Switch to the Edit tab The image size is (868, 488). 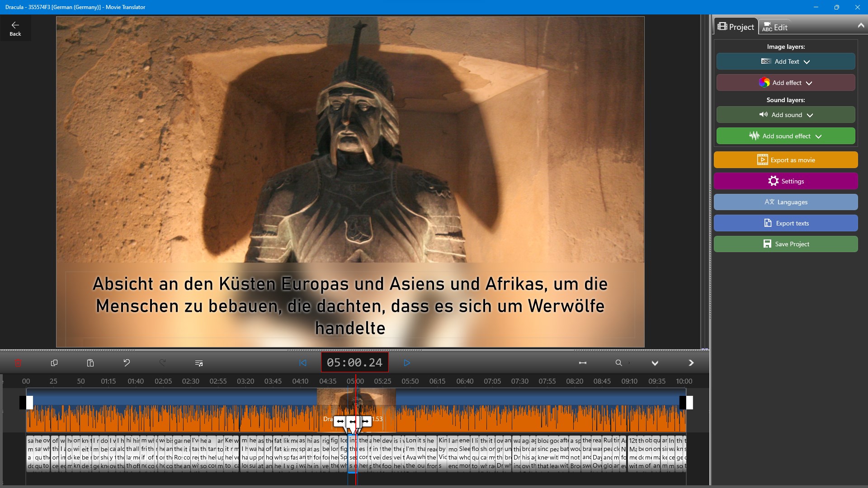(775, 27)
